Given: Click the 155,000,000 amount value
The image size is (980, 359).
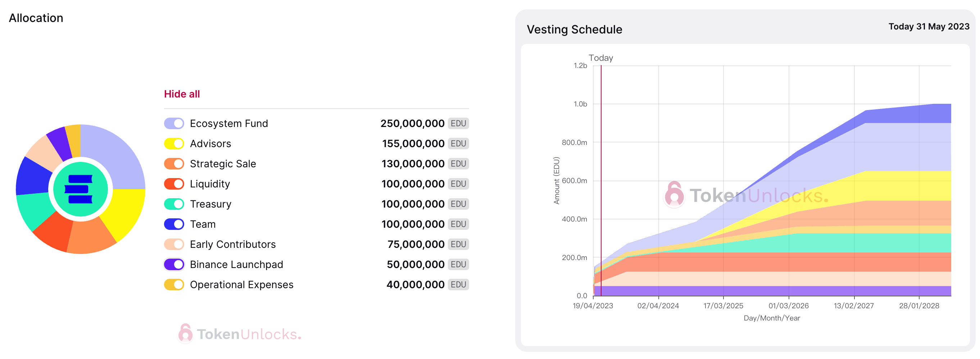Looking at the screenshot, I should (413, 144).
